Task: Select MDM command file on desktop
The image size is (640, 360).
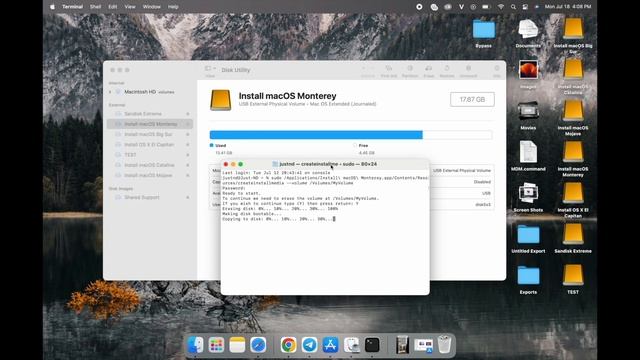Action: (x=528, y=156)
